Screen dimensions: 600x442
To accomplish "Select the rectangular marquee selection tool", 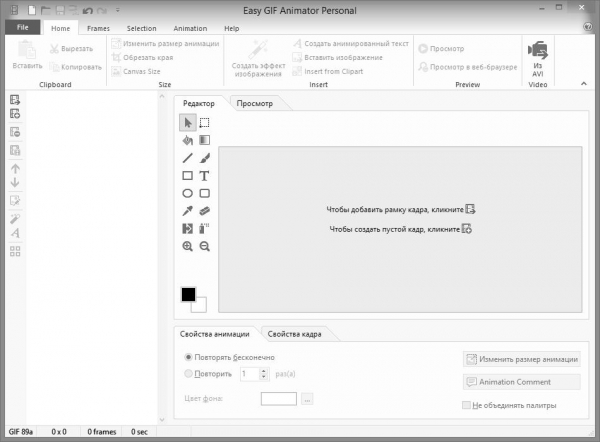I will coord(204,123).
